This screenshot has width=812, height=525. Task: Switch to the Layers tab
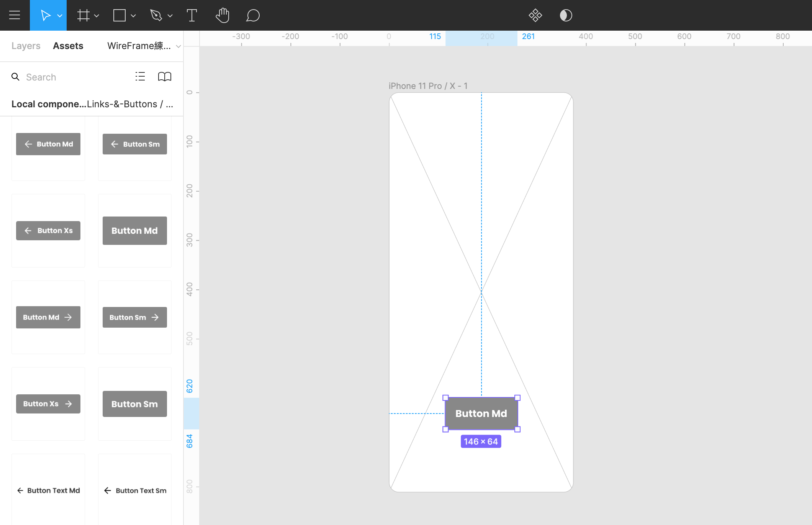coord(26,46)
